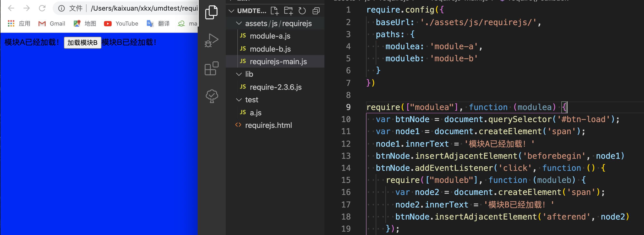Click 'modulea:' key on line 4

(405, 46)
